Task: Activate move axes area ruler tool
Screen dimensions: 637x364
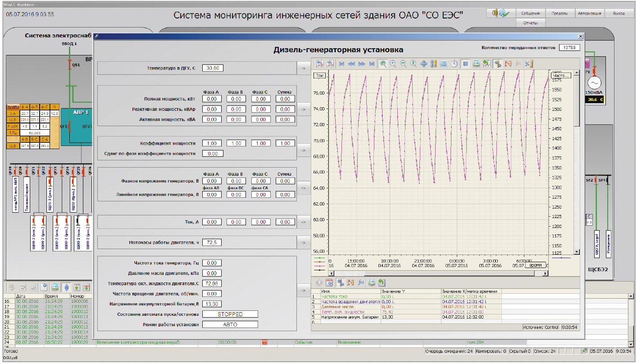Action: click(433, 64)
